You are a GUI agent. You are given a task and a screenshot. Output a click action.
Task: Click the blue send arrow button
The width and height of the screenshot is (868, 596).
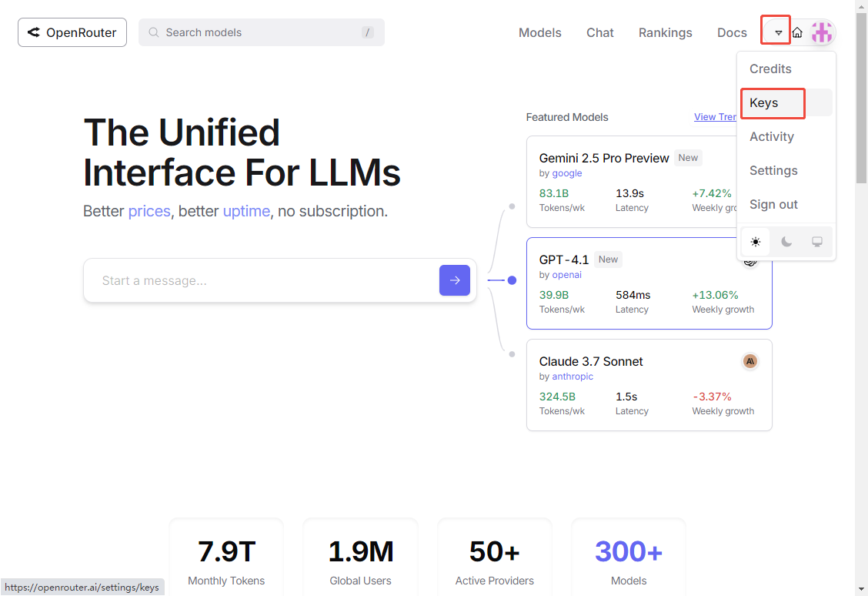pos(455,280)
